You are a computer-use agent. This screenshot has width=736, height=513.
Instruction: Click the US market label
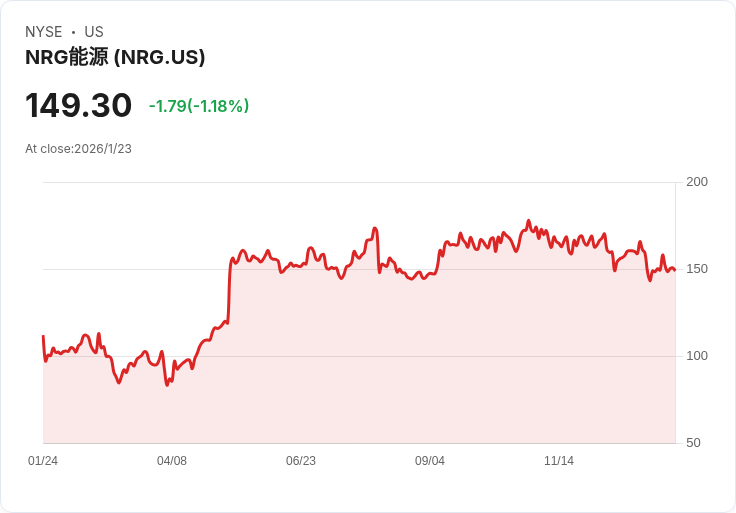point(94,32)
